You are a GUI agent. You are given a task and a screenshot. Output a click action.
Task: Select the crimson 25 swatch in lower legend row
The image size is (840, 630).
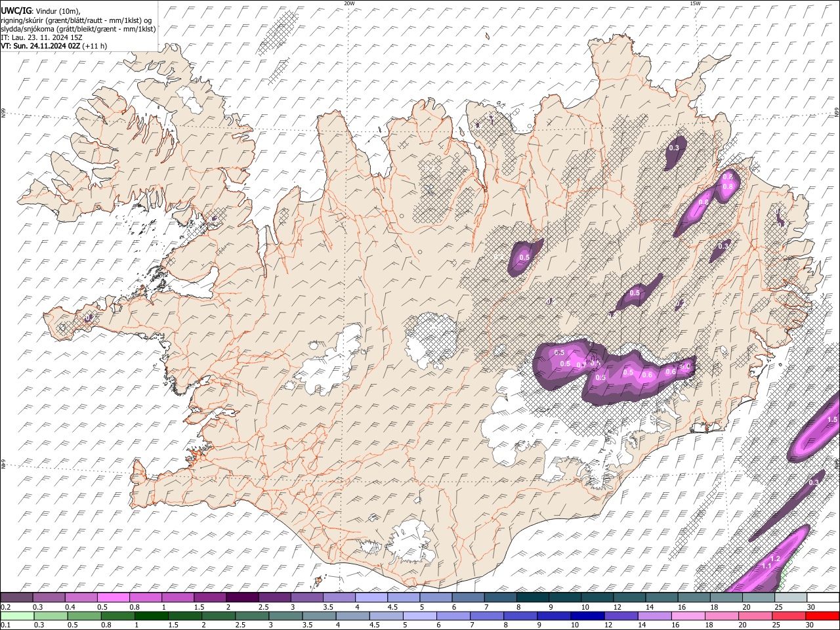tap(789, 616)
